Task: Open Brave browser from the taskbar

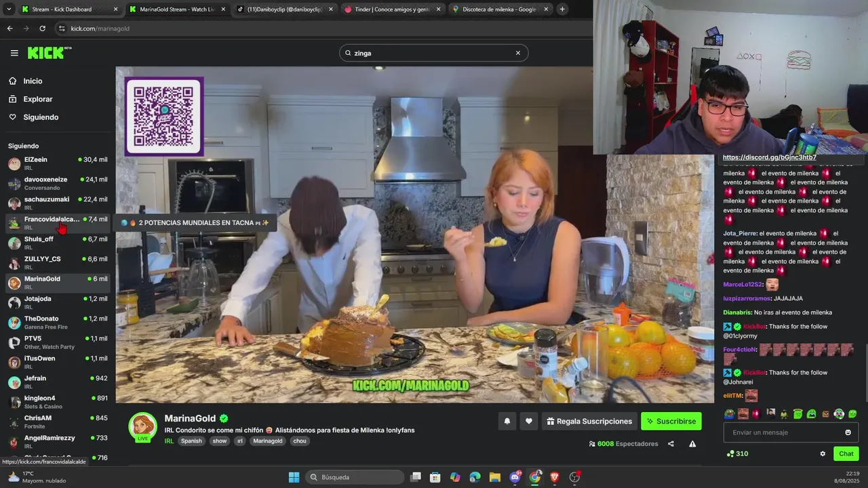Action: tap(555, 477)
